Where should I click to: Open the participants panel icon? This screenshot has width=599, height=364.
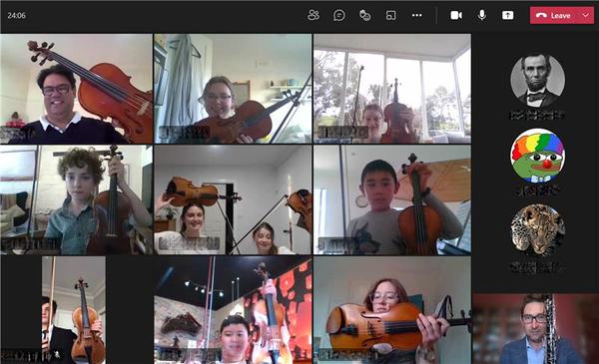(x=313, y=15)
